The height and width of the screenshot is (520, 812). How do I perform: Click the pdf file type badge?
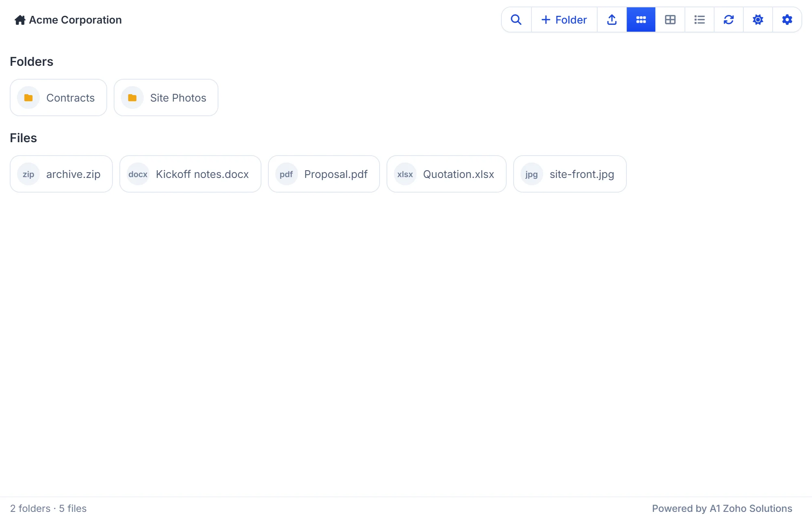click(286, 174)
